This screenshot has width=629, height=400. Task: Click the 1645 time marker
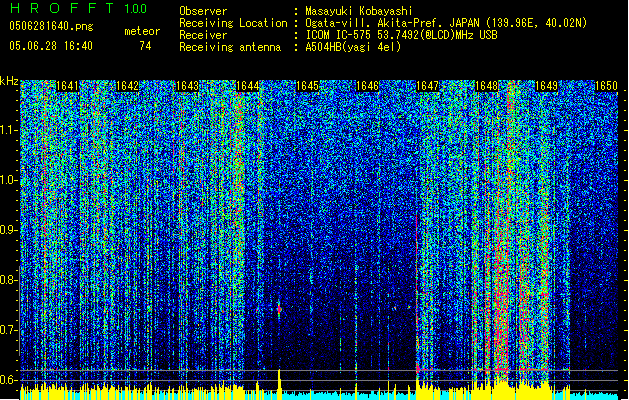pyautogui.click(x=307, y=86)
